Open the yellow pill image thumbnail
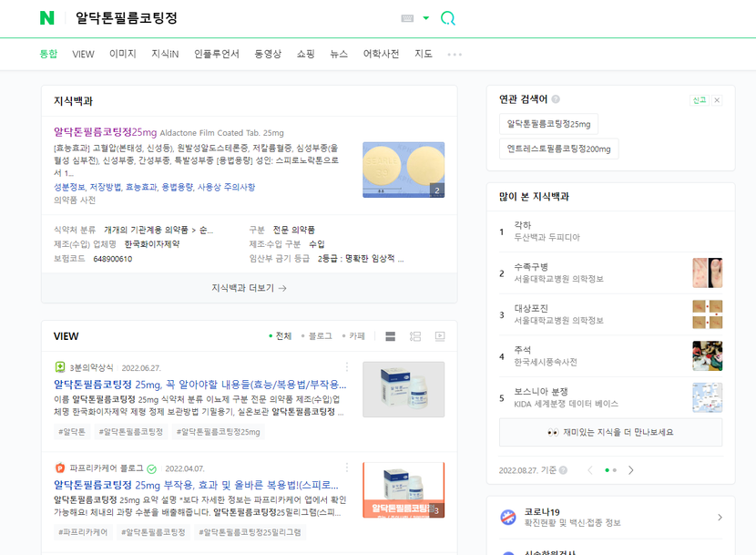The image size is (756, 555). point(403,170)
